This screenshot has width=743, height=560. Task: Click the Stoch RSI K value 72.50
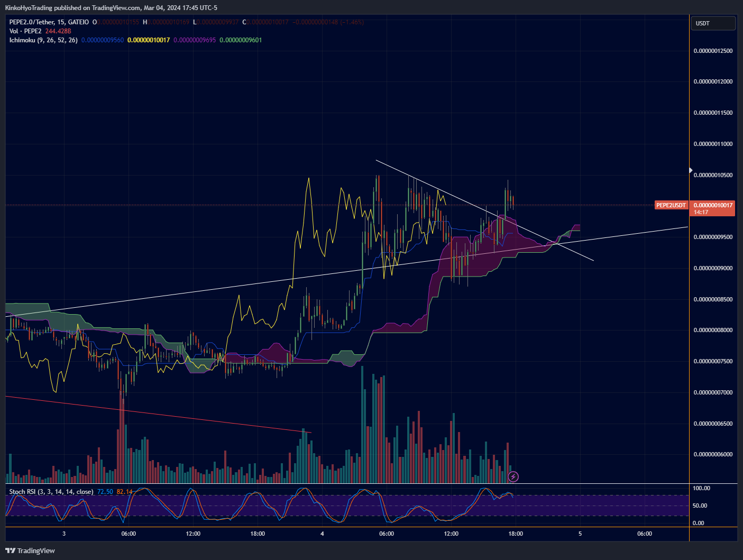point(105,492)
